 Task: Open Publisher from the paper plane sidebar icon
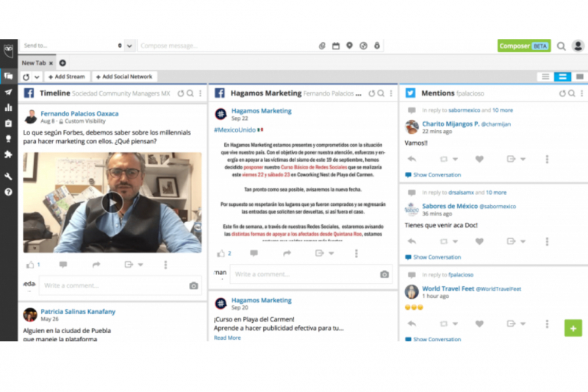click(8, 92)
